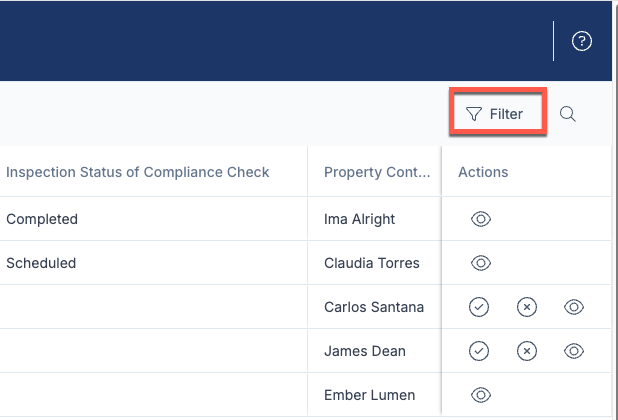Image resolution: width=618 pixels, height=420 pixels.
Task: View Ima Alright's record via eye icon
Action: [x=481, y=219]
